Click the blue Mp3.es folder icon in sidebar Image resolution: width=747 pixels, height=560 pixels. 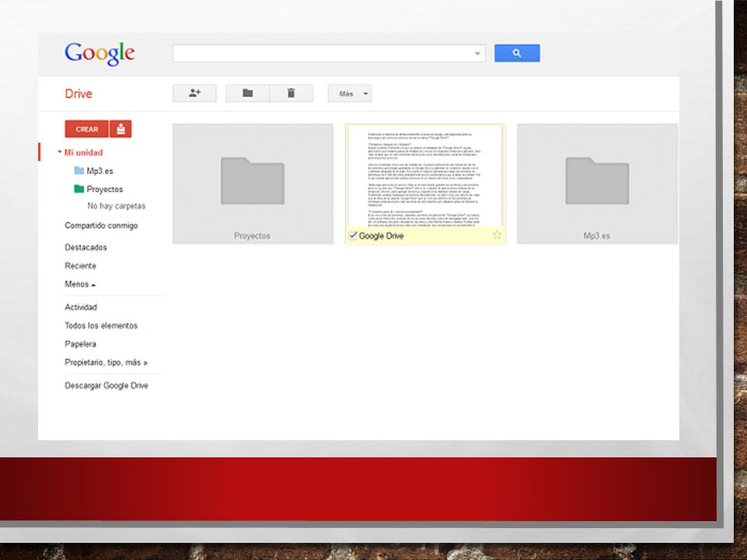point(79,170)
